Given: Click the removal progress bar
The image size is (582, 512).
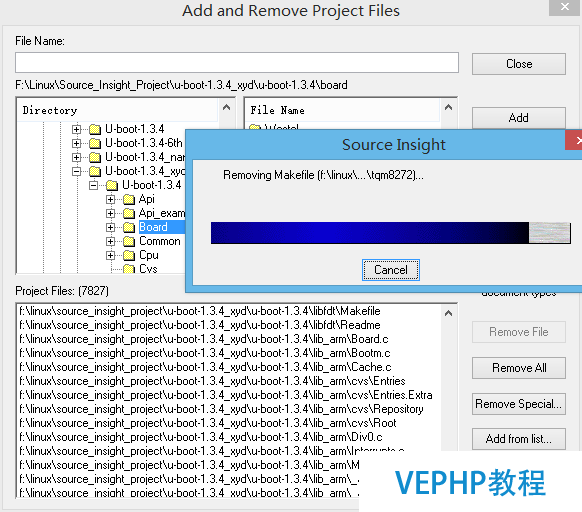Looking at the screenshot, I should click(390, 233).
